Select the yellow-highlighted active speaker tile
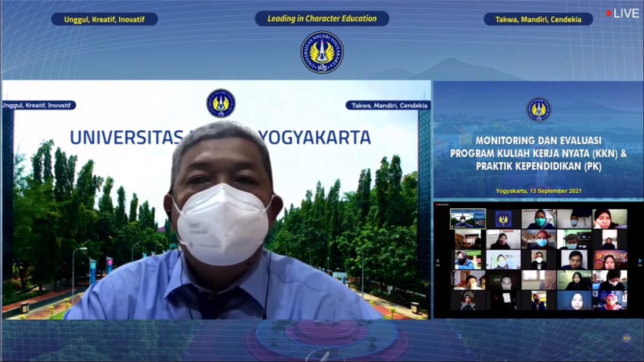The width and height of the screenshot is (644, 362). pos(468,219)
